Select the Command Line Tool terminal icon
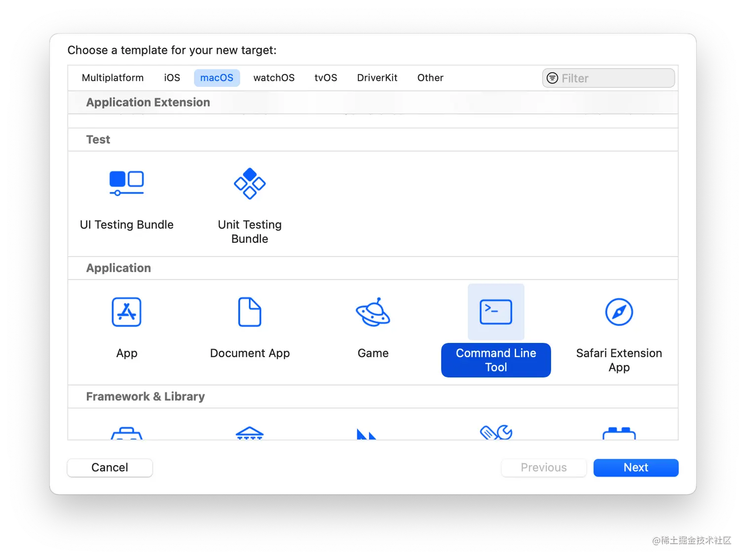 496,312
